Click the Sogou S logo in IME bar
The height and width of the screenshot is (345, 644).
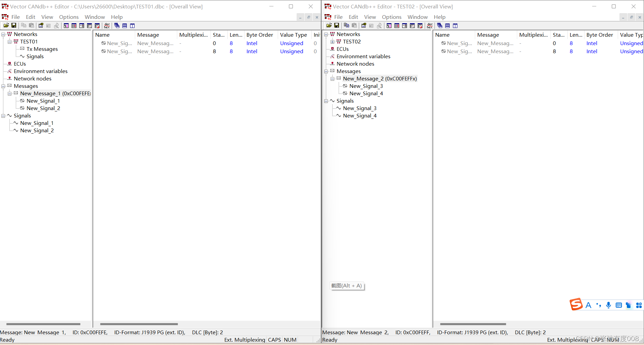[x=576, y=304]
